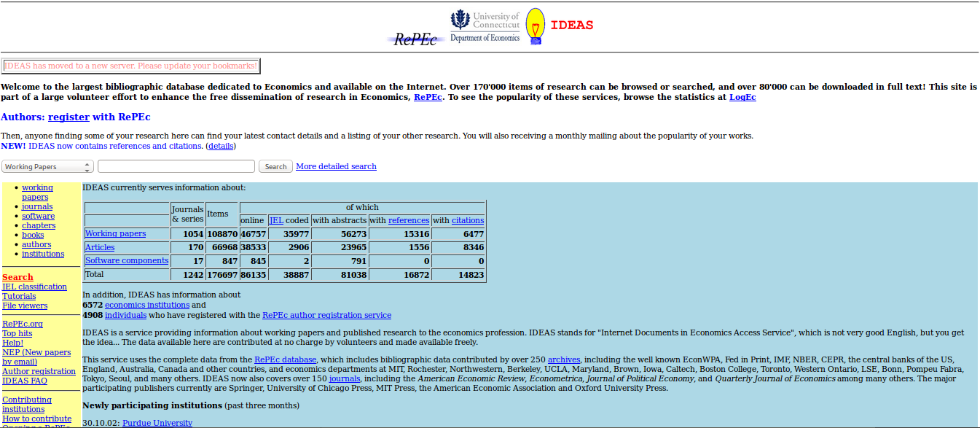Viewport: 980px width, 428px height.
Task: Click the Purdue University link
Action: click(157, 423)
